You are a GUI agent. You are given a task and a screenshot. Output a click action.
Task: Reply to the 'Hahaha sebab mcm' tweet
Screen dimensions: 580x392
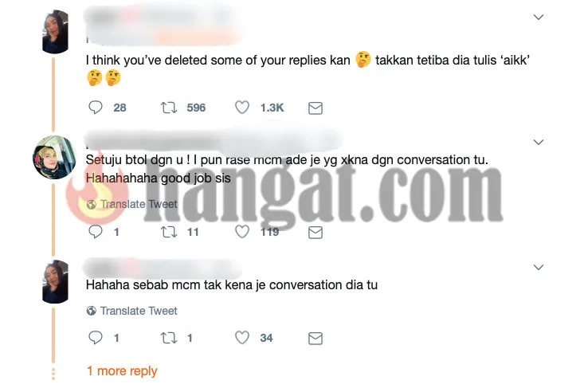(x=96, y=338)
